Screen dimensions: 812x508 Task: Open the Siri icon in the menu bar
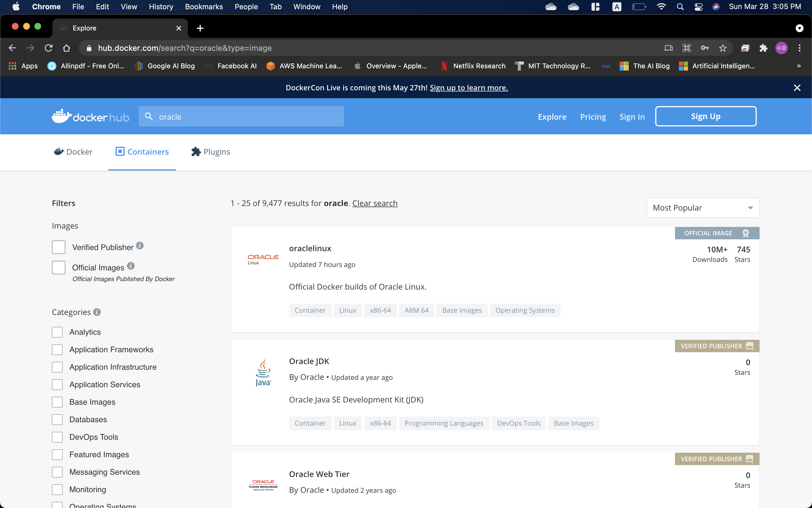point(716,7)
